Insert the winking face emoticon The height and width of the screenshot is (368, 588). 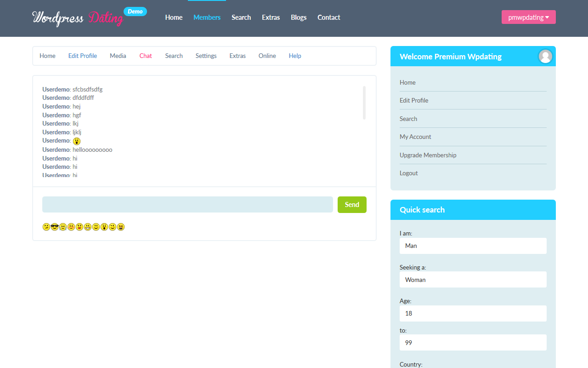[x=113, y=227]
